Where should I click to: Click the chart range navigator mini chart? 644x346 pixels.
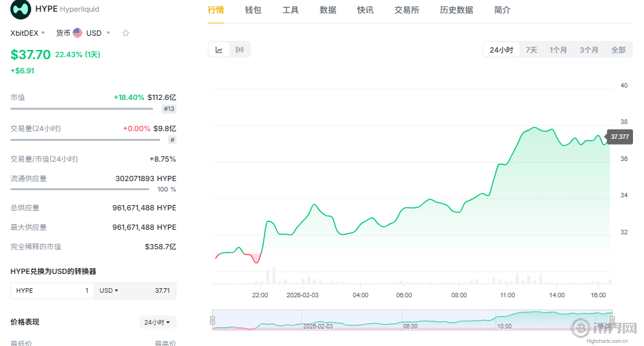pyautogui.click(x=412, y=320)
